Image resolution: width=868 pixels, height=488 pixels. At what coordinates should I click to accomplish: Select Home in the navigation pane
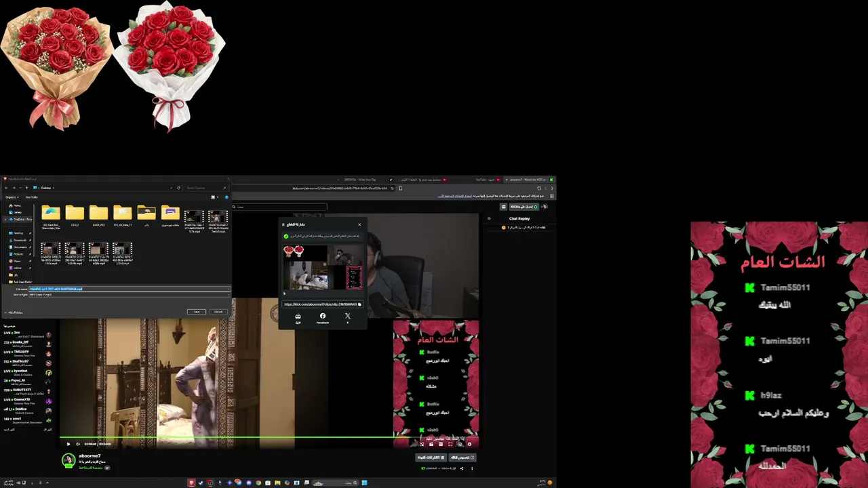coord(16,205)
